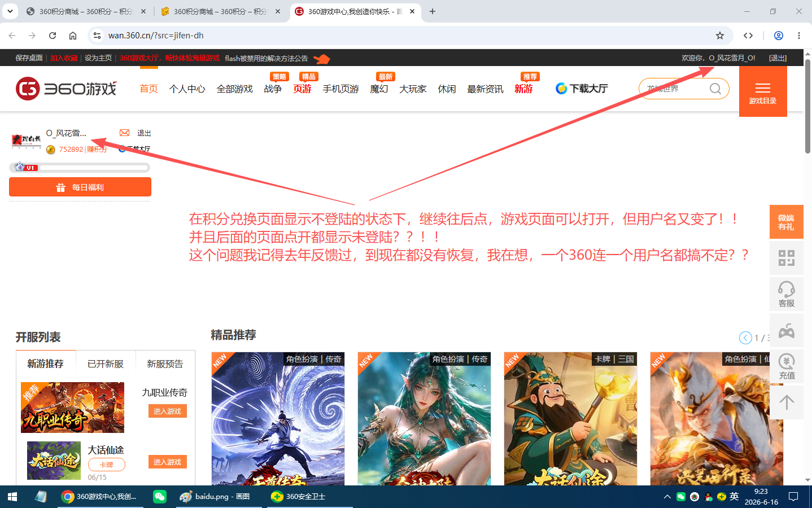Click the 设为主页 link
Viewport: 812px width, 508px height.
(x=98, y=58)
